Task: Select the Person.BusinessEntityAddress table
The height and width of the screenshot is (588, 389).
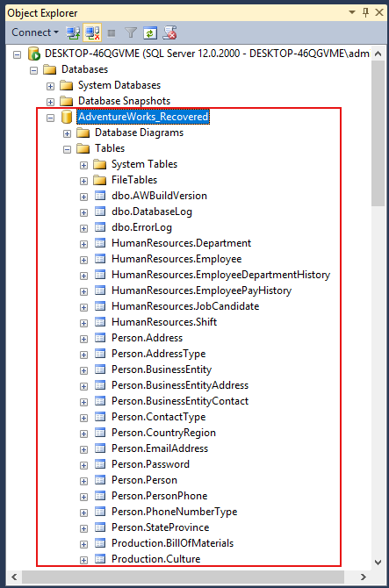Action: (x=180, y=385)
